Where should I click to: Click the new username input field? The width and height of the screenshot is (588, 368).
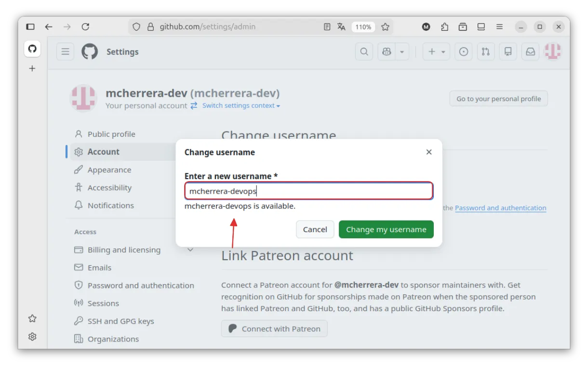[x=308, y=191]
